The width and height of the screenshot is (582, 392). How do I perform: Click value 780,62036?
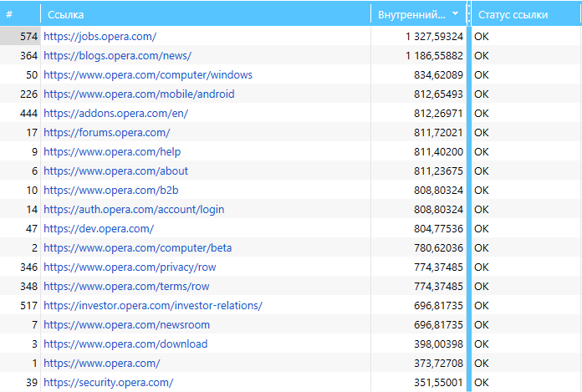[x=438, y=248]
